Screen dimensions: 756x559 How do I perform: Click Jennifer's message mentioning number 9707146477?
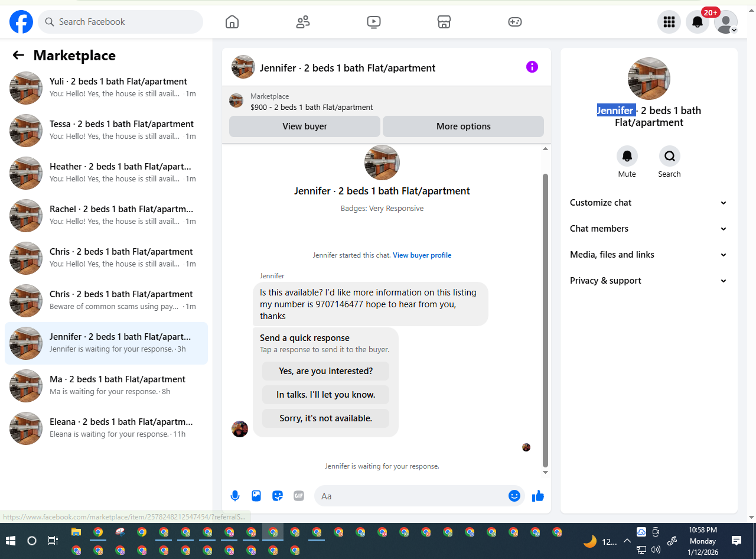click(370, 304)
